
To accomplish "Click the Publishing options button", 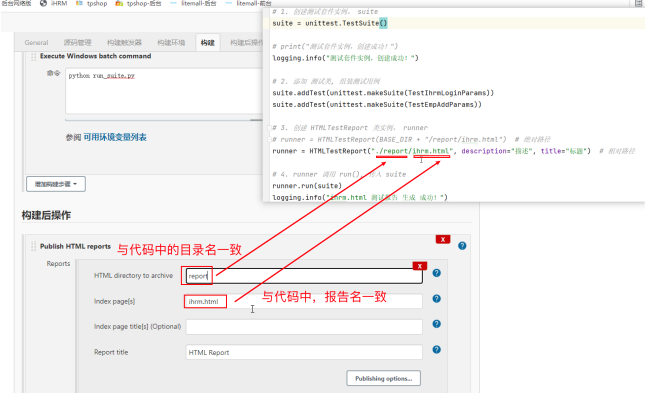I will point(383,378).
